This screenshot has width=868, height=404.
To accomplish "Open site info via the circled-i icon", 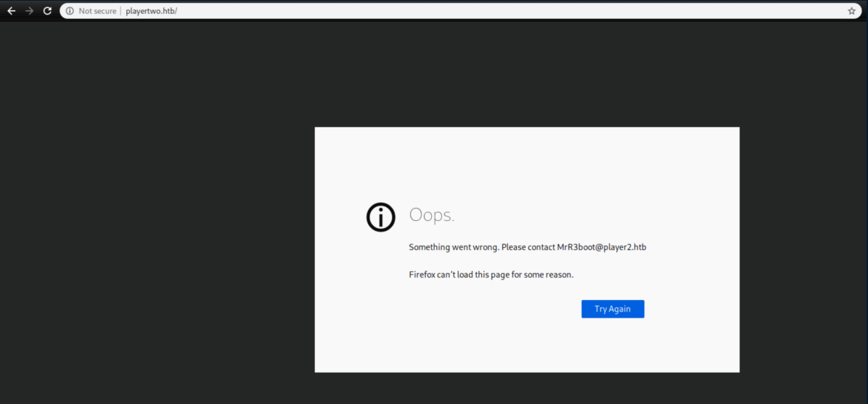I will pos(70,11).
